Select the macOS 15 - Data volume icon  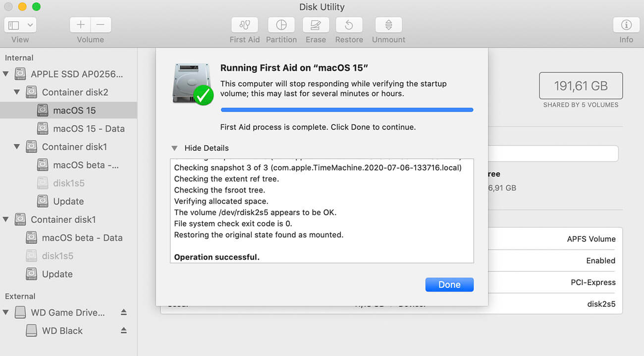coord(43,128)
